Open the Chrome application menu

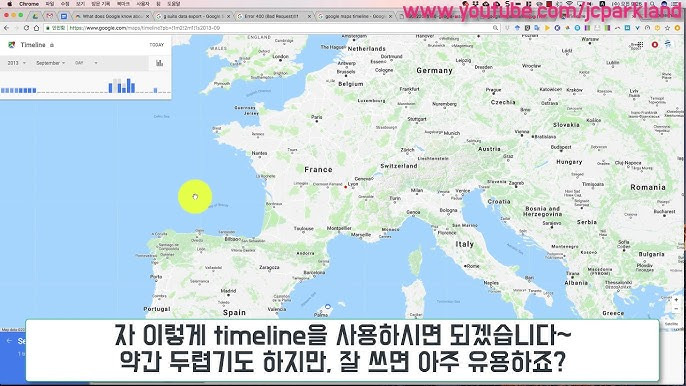(29, 4)
